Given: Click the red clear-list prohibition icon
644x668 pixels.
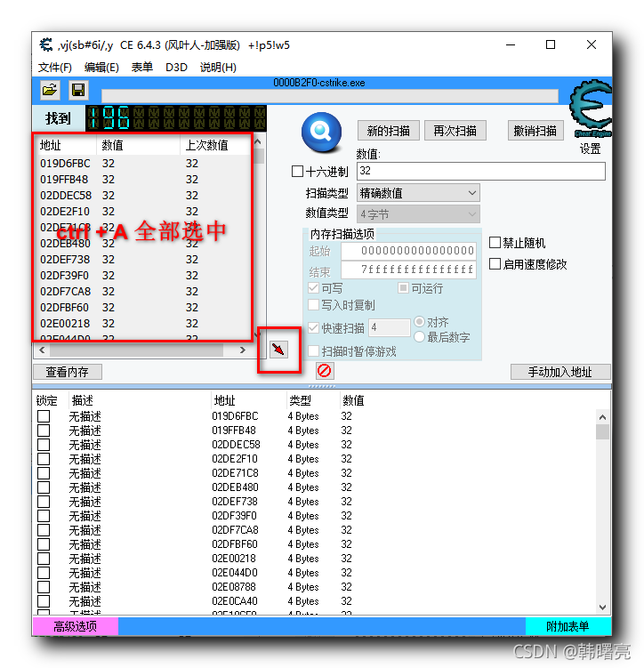Looking at the screenshot, I should tap(325, 371).
